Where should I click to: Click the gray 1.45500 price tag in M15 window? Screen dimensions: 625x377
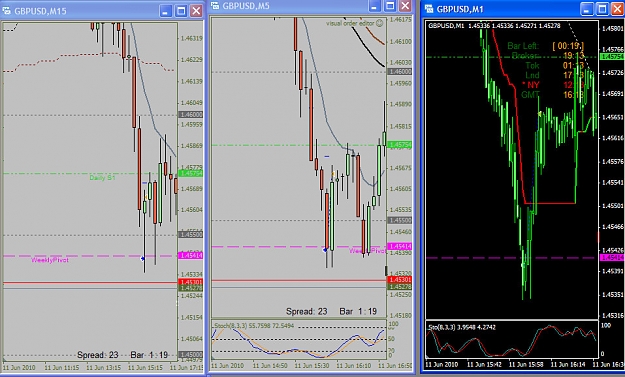pos(191,234)
